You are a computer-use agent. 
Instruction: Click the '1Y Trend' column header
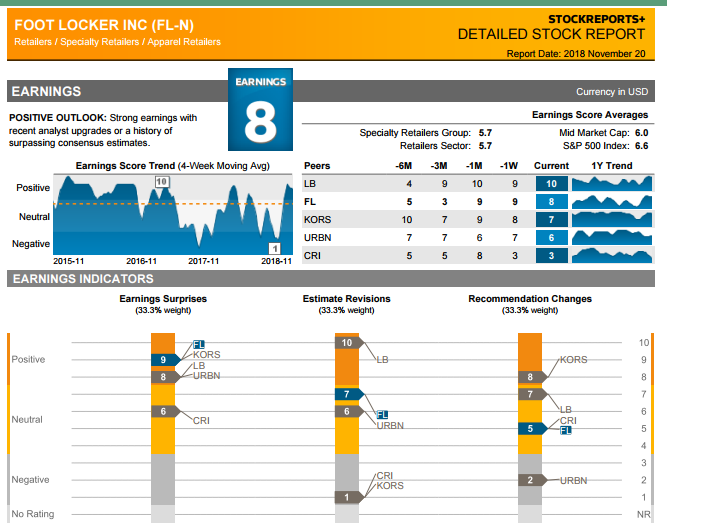(x=611, y=166)
